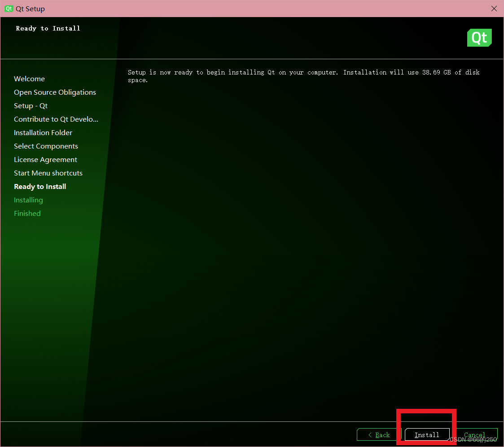Click the Install button
The height and width of the screenshot is (447, 504).
[427, 435]
